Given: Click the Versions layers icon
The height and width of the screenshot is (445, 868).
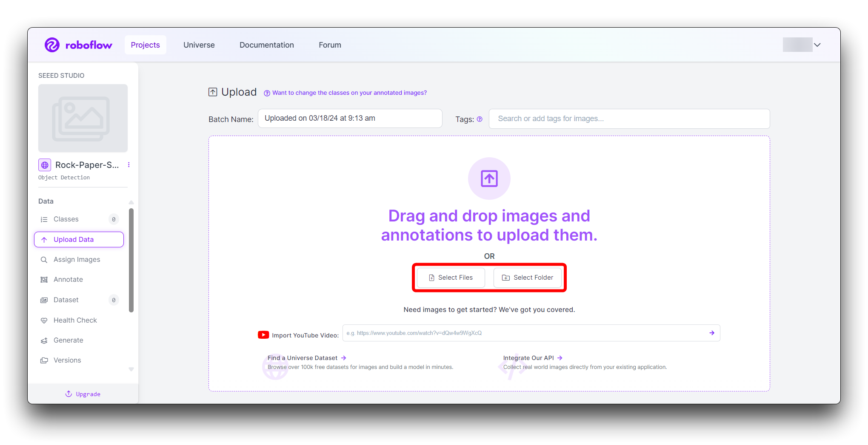Looking at the screenshot, I should [x=44, y=360].
